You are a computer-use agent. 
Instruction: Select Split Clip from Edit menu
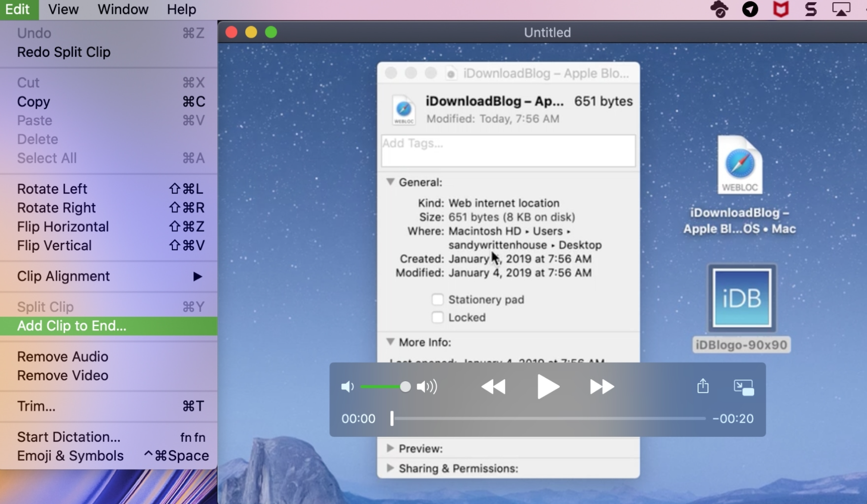(46, 307)
